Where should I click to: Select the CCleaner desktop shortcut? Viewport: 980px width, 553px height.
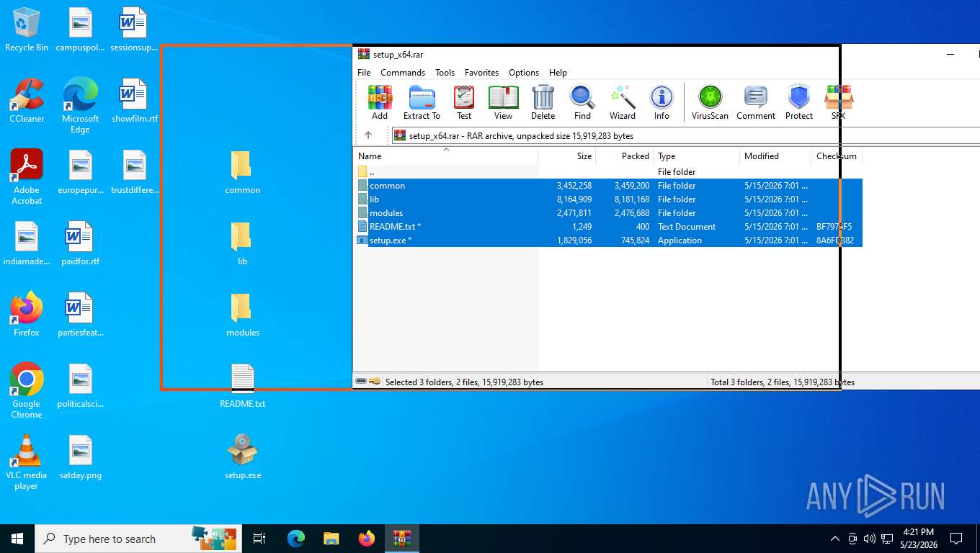pyautogui.click(x=27, y=101)
